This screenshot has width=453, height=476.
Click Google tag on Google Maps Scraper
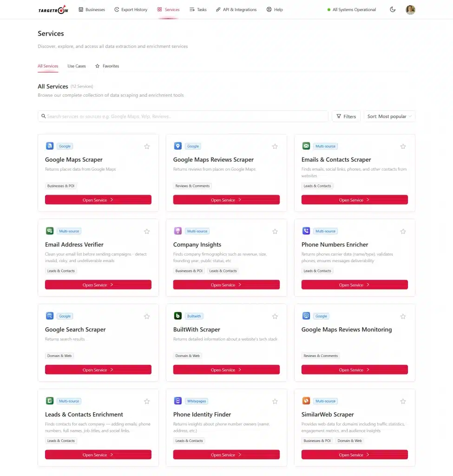pyautogui.click(x=65, y=146)
